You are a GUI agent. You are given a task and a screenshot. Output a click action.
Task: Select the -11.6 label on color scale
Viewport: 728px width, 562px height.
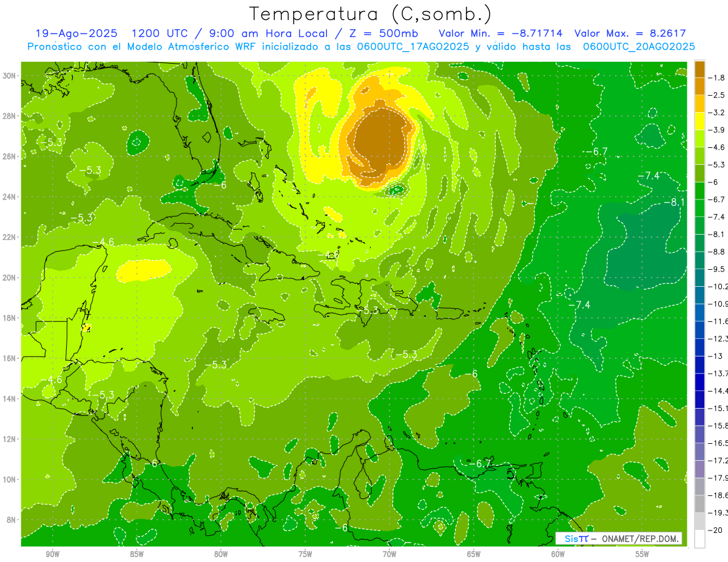(x=718, y=321)
